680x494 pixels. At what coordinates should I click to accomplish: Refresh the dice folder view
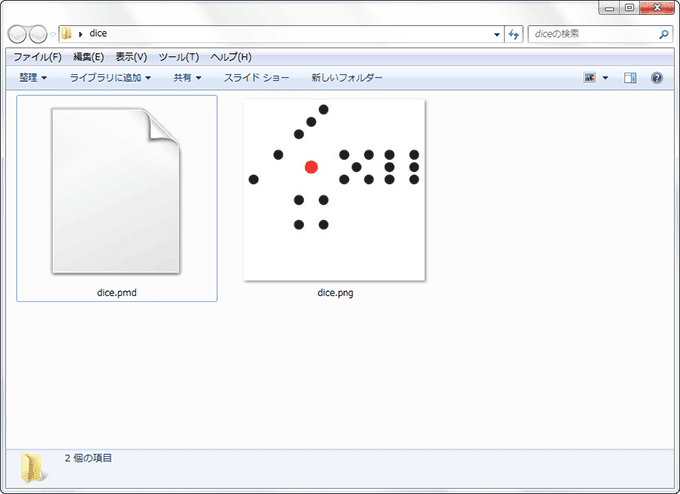click(x=514, y=34)
